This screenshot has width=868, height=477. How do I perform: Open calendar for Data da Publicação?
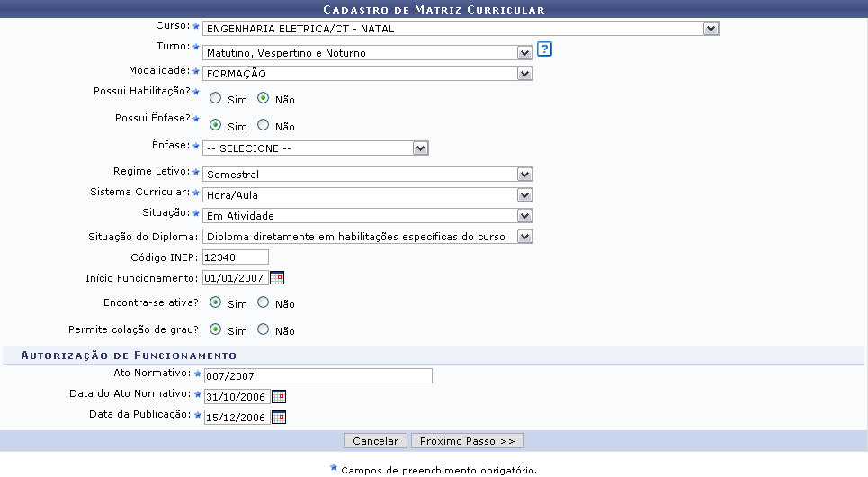[x=279, y=417]
